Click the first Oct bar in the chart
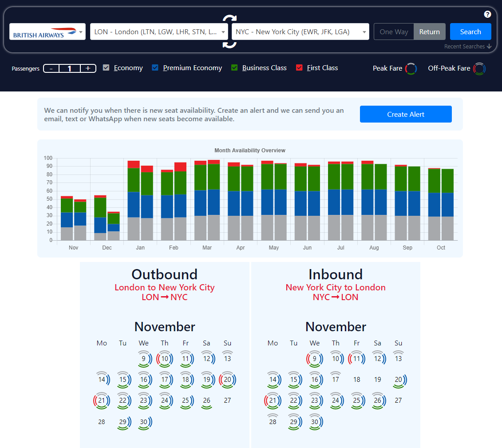 [x=434, y=204]
